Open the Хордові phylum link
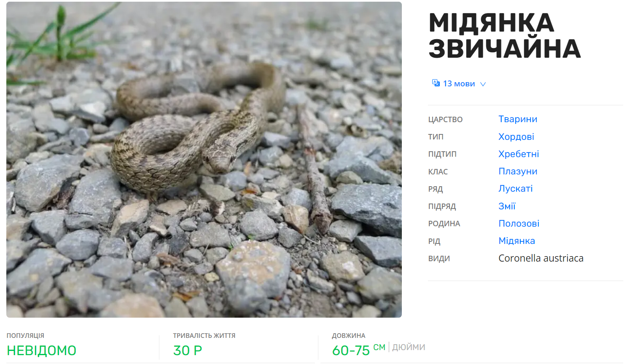627x364 pixels. 516,136
